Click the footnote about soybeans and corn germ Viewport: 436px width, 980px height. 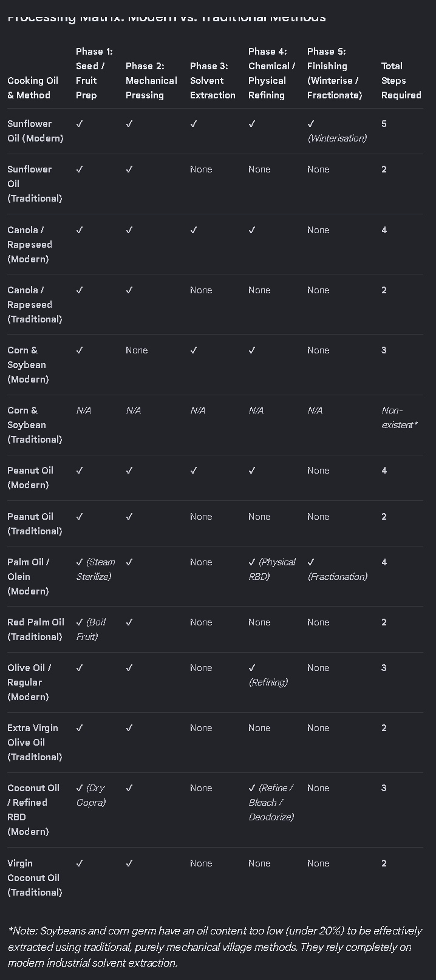click(x=215, y=947)
